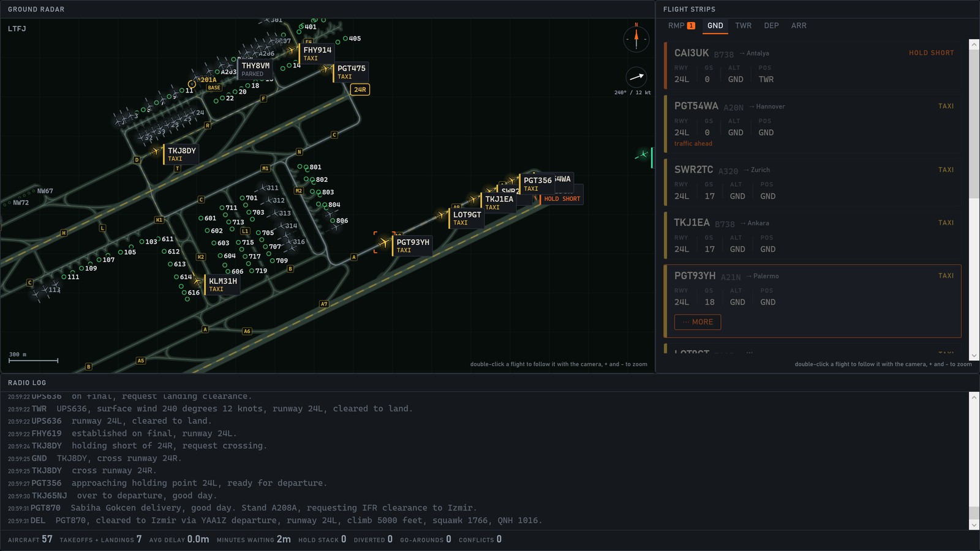Select the TKJ1EA aircraft icon on radar
The height and width of the screenshot is (551, 980).
click(x=473, y=199)
